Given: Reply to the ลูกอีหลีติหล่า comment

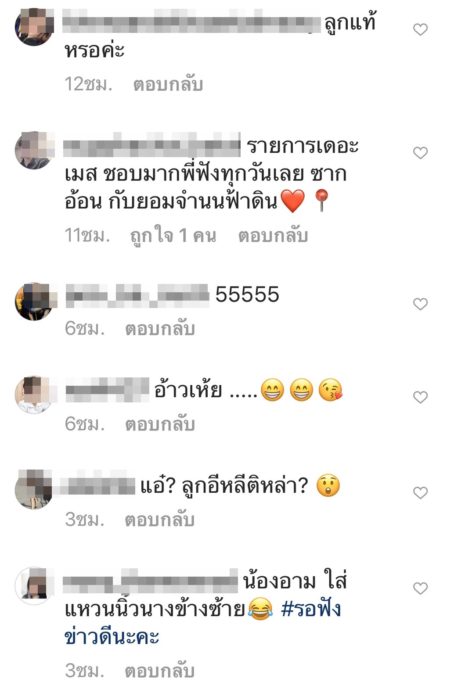Looking at the screenshot, I should pos(160,519).
